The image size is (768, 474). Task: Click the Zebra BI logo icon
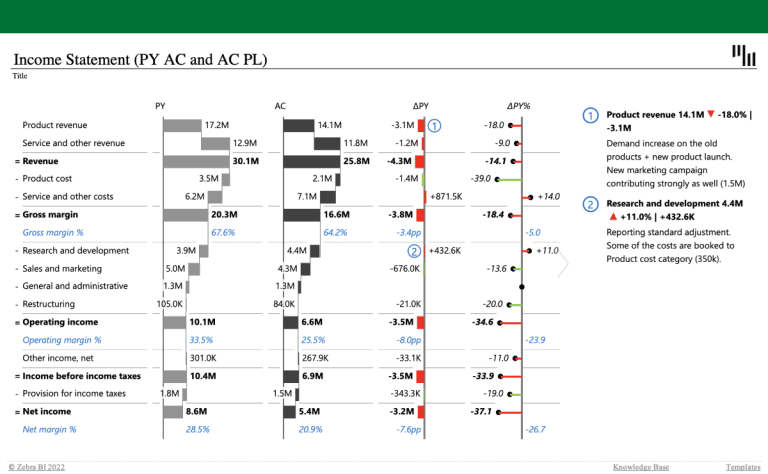pos(744,56)
